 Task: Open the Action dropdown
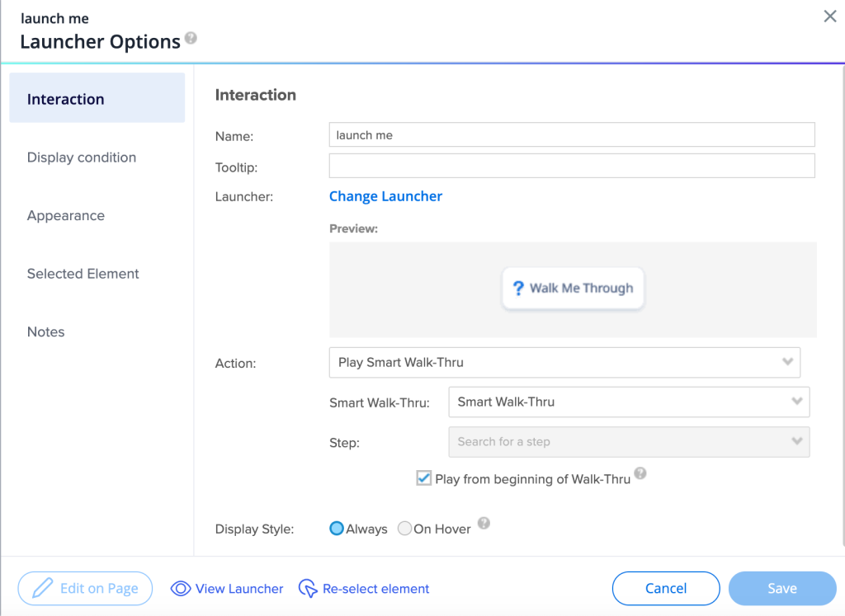pos(564,362)
